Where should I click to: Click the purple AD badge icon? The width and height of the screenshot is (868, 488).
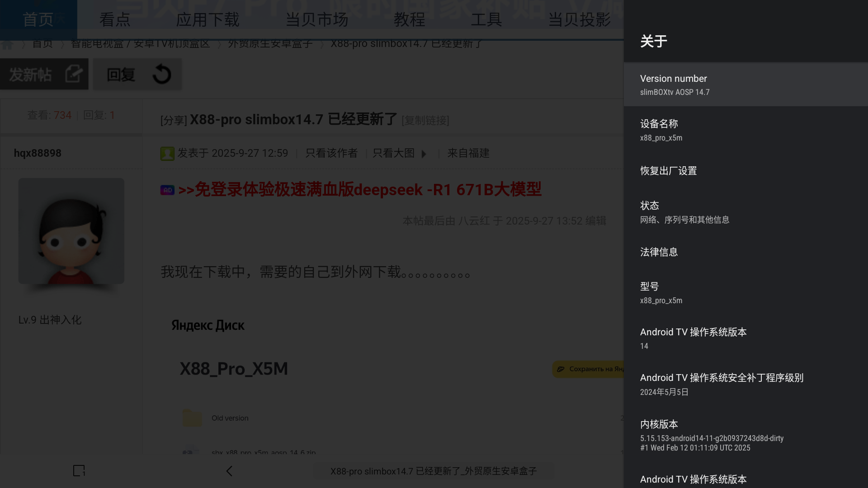click(167, 190)
